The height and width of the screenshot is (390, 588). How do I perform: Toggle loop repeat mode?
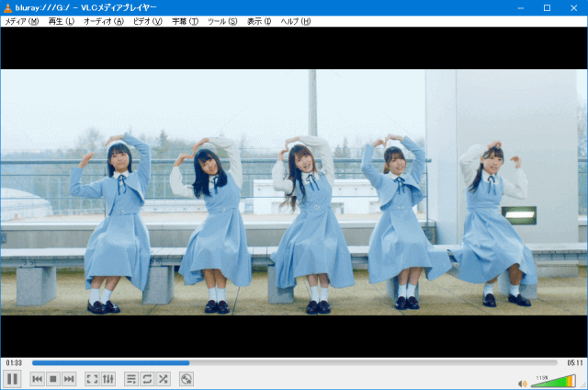(147, 379)
